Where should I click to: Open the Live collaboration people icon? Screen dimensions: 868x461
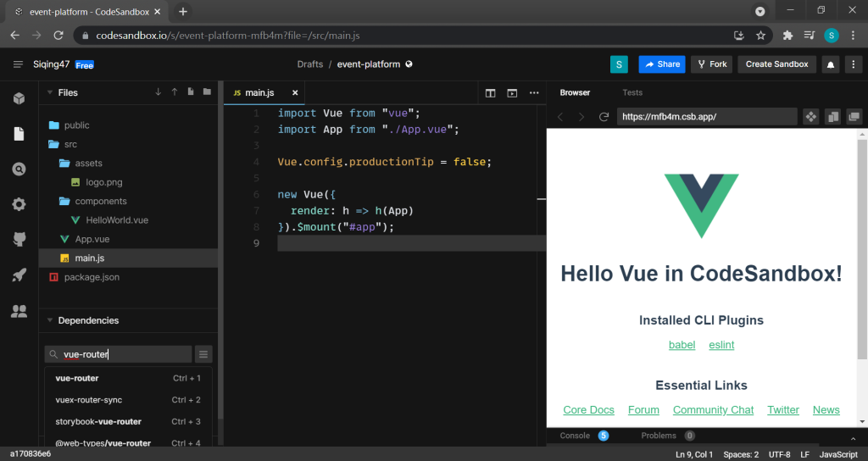19,311
